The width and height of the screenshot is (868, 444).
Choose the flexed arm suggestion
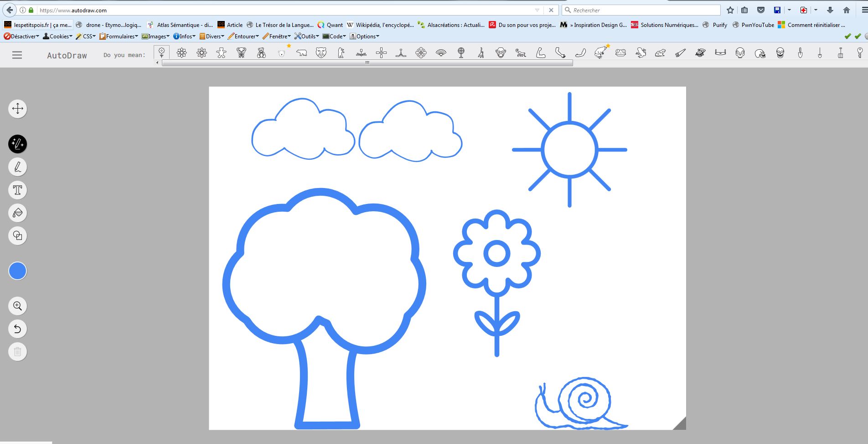coord(541,53)
